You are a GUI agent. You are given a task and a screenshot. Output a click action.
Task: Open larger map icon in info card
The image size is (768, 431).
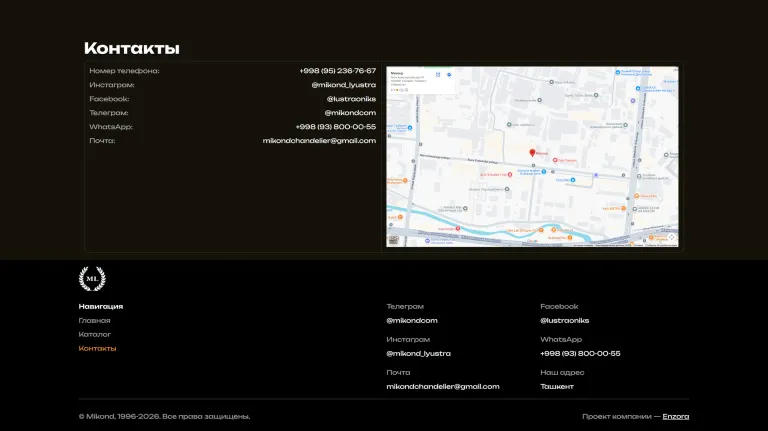[438, 75]
